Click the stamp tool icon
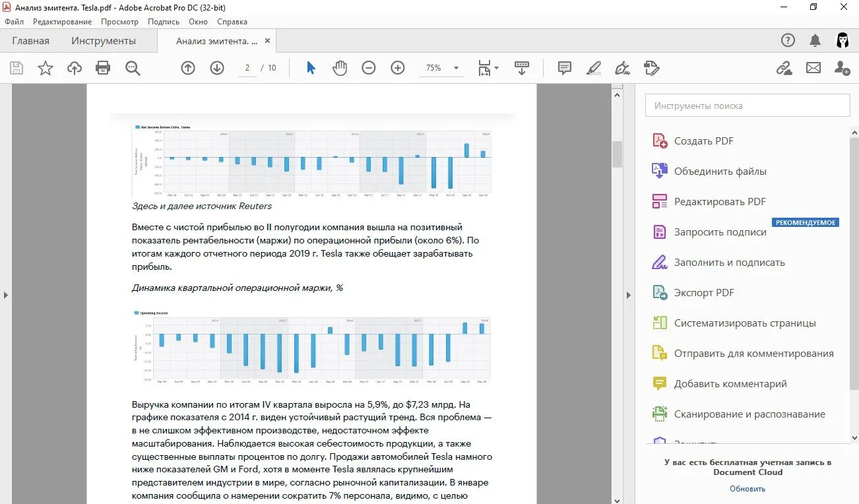This screenshot has width=859, height=504. click(x=651, y=68)
